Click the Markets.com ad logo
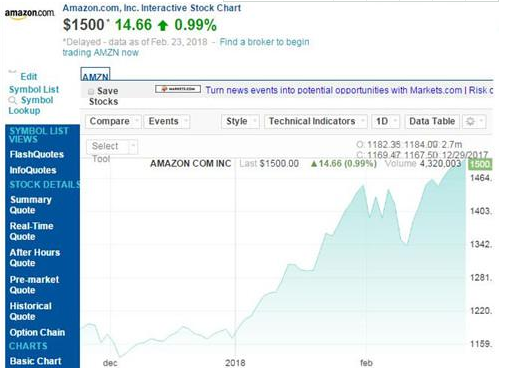 (x=178, y=89)
